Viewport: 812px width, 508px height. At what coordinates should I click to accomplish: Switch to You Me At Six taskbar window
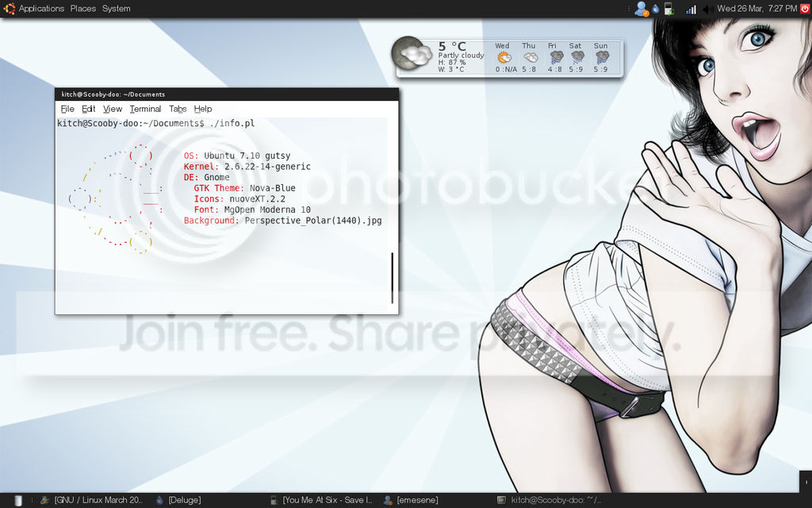(321, 500)
